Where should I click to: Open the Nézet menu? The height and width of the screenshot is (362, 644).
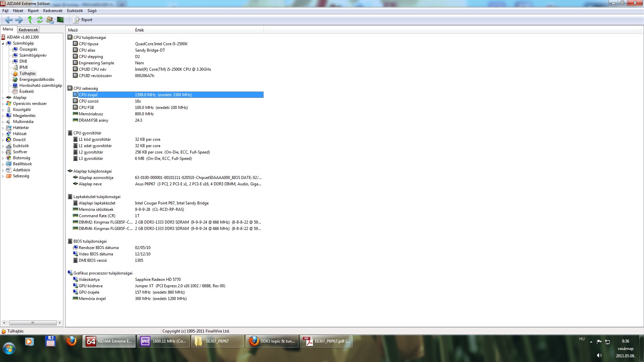(x=18, y=11)
